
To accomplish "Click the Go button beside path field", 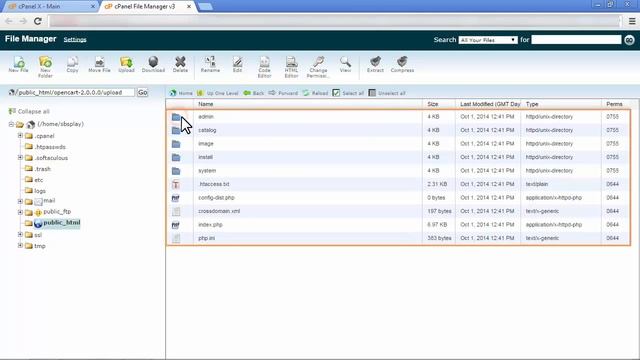I will (x=142, y=93).
